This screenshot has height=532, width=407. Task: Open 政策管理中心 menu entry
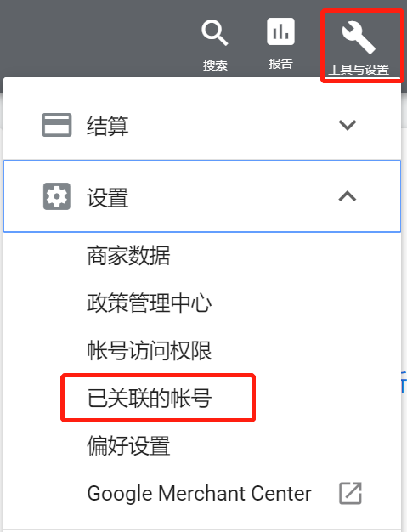point(150,303)
